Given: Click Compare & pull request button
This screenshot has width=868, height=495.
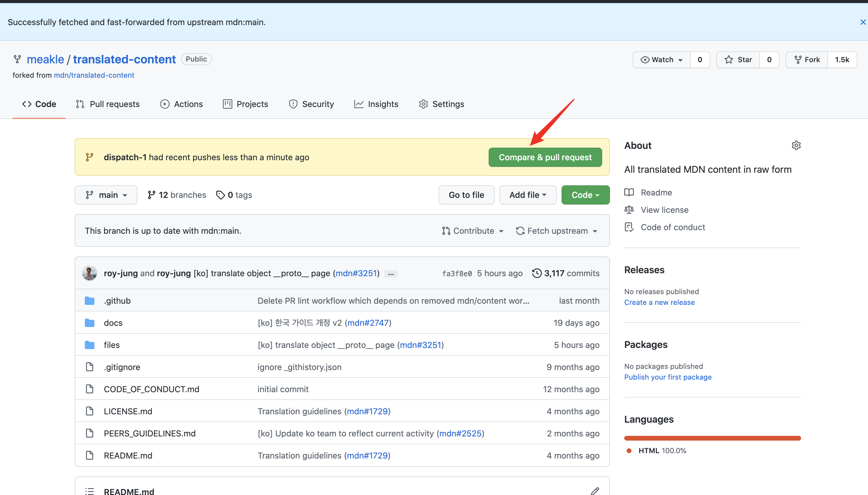Looking at the screenshot, I should point(545,157).
